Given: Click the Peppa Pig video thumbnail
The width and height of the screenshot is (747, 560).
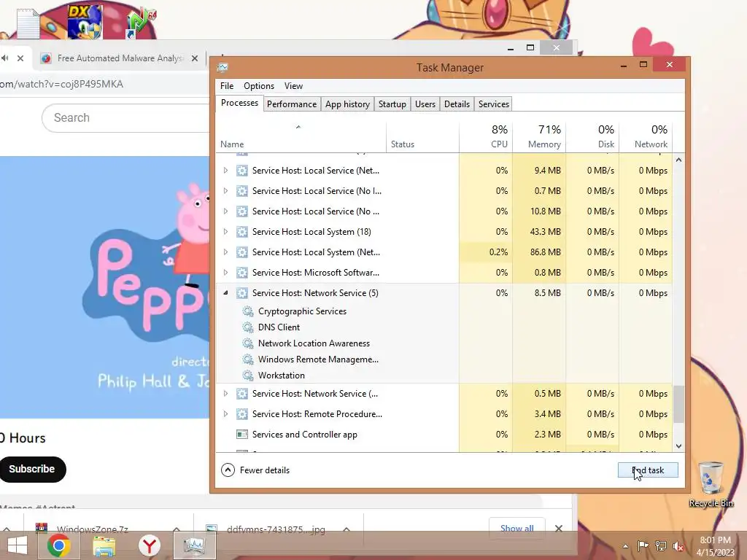Looking at the screenshot, I should point(105,287).
